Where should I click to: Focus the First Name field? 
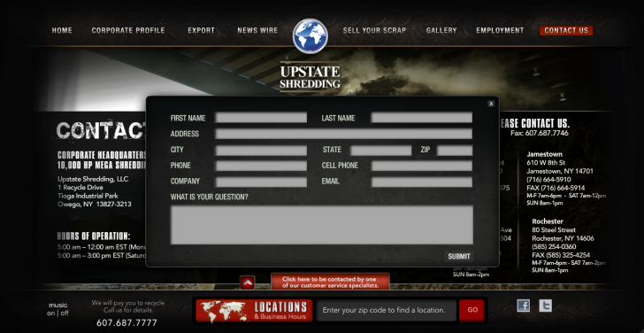click(261, 118)
